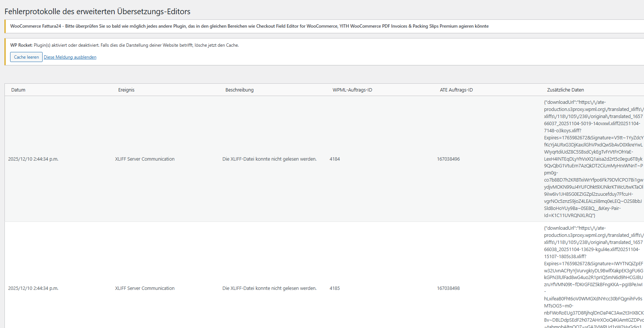Select the "Ereignis" column header

click(126, 90)
